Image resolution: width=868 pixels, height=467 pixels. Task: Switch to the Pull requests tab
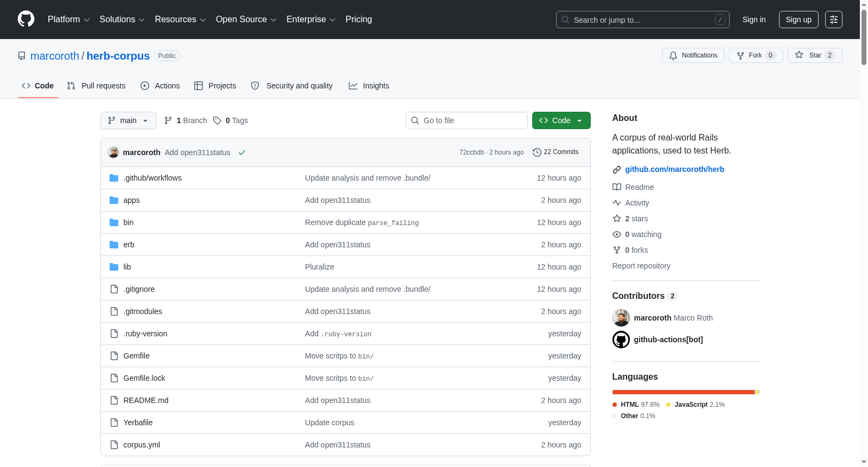click(x=97, y=86)
